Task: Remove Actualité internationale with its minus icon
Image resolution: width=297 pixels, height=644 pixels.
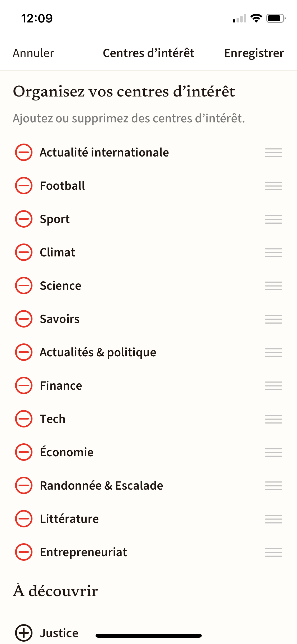Action: 24,152
